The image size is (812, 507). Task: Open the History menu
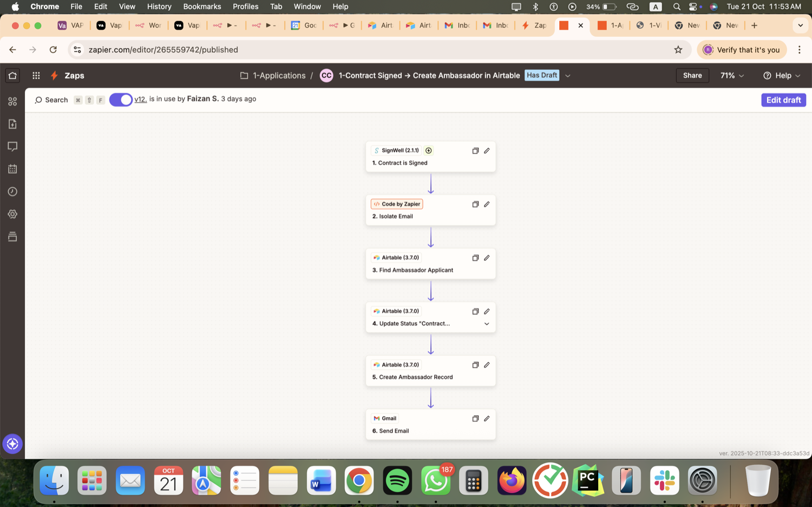pyautogui.click(x=159, y=6)
